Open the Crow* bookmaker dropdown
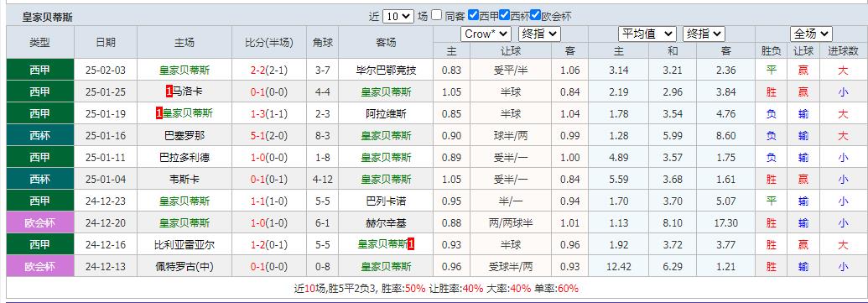Viewport: 868px width, 303px height. click(486, 34)
